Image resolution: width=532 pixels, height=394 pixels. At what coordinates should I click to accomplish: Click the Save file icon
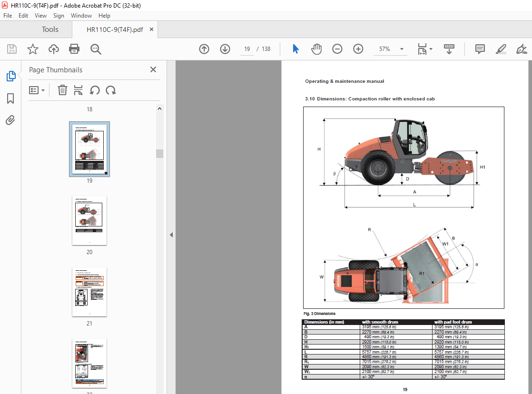tap(12, 49)
